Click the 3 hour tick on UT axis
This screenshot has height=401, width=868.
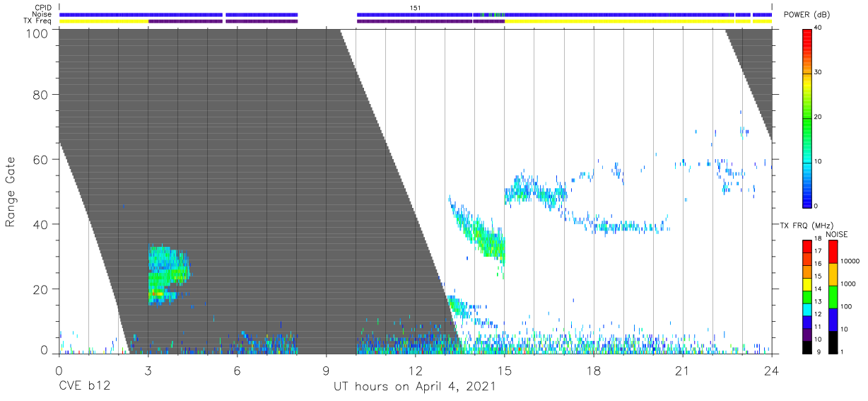[x=148, y=370]
